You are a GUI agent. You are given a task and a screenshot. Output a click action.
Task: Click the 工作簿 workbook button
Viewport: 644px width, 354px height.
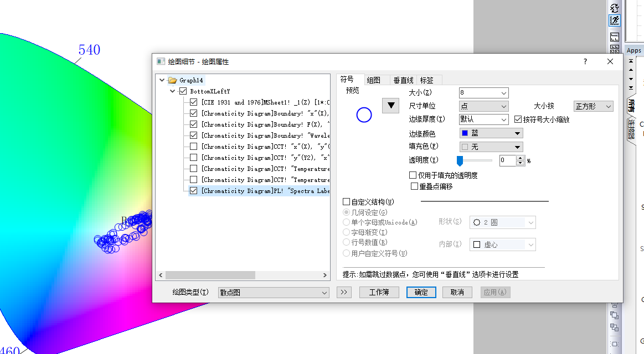(x=379, y=292)
